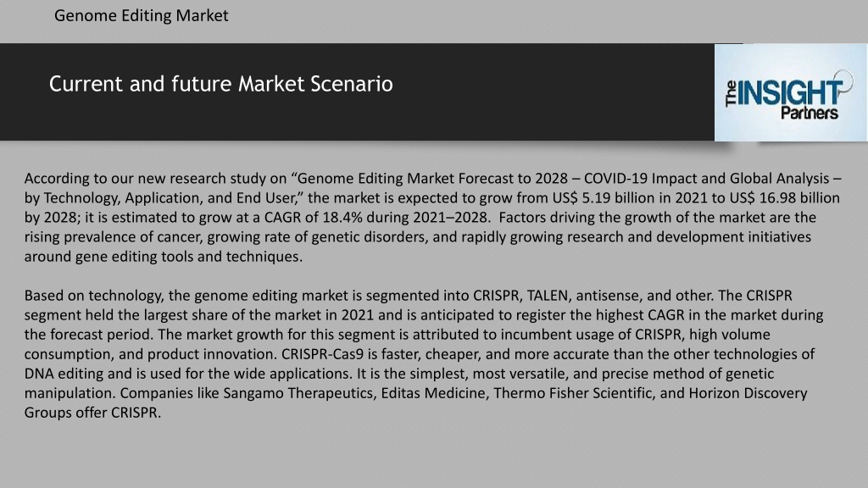The image size is (868, 488).
Task: Select the "Current and future Market Scenario" title
Action: click(221, 84)
